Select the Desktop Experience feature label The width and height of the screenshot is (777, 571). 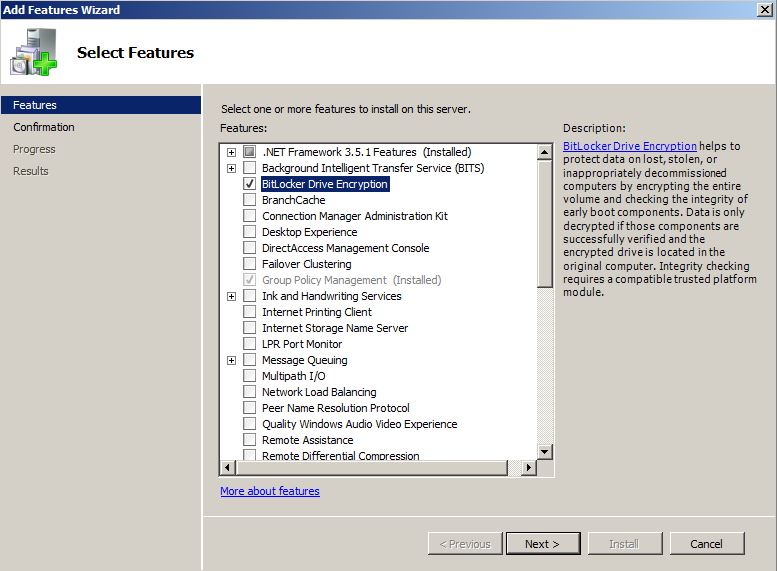pos(310,232)
